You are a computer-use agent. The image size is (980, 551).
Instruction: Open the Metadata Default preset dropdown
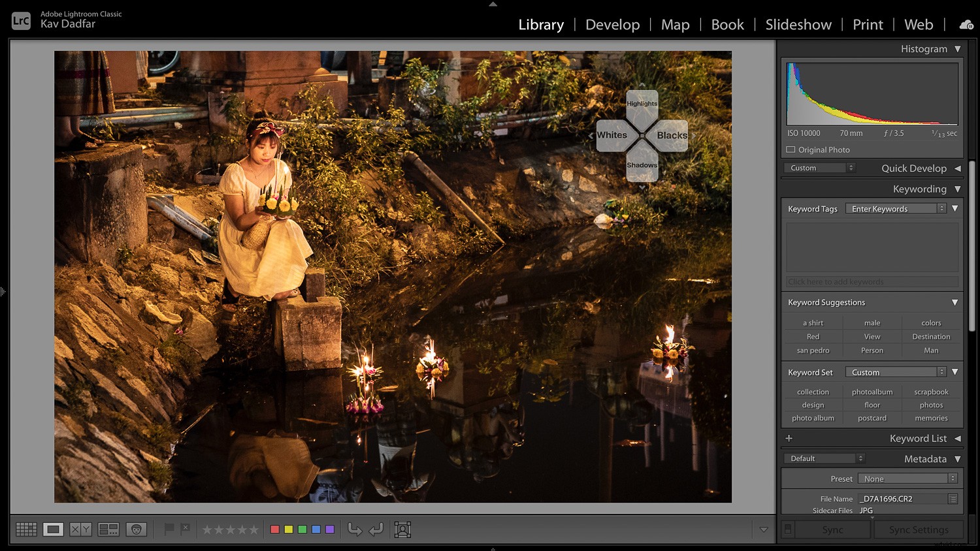[x=823, y=458]
